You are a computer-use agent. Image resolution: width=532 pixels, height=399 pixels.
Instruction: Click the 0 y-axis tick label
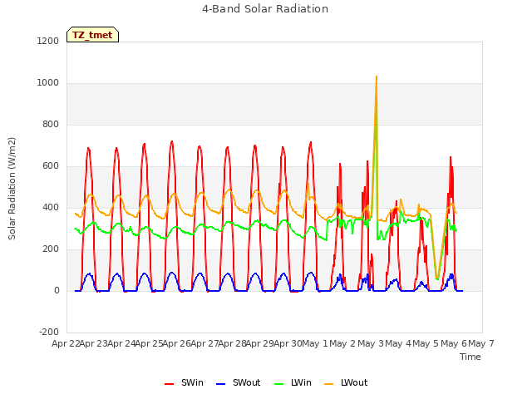click(57, 290)
